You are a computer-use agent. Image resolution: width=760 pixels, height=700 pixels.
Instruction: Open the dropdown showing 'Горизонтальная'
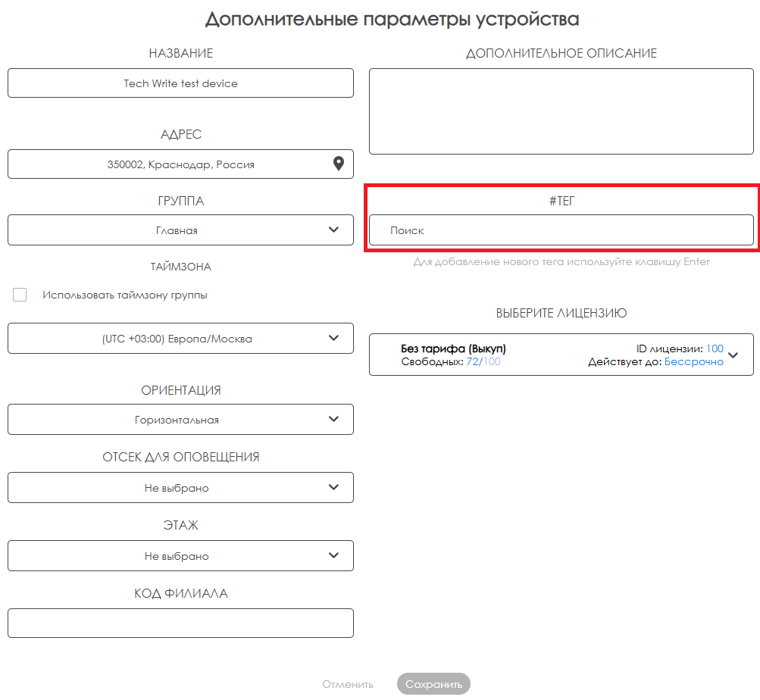[x=177, y=420]
